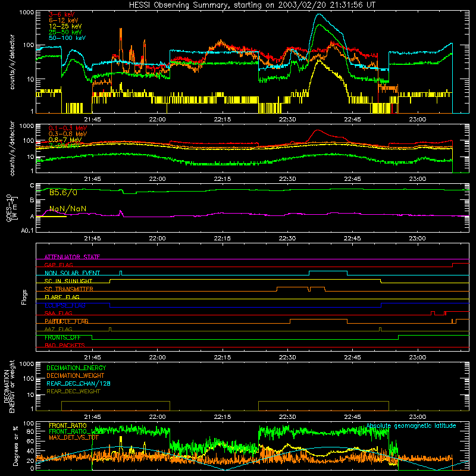Click the NON_SOLAR_EVENT flag label
476x476 pixels.
pos(72,273)
